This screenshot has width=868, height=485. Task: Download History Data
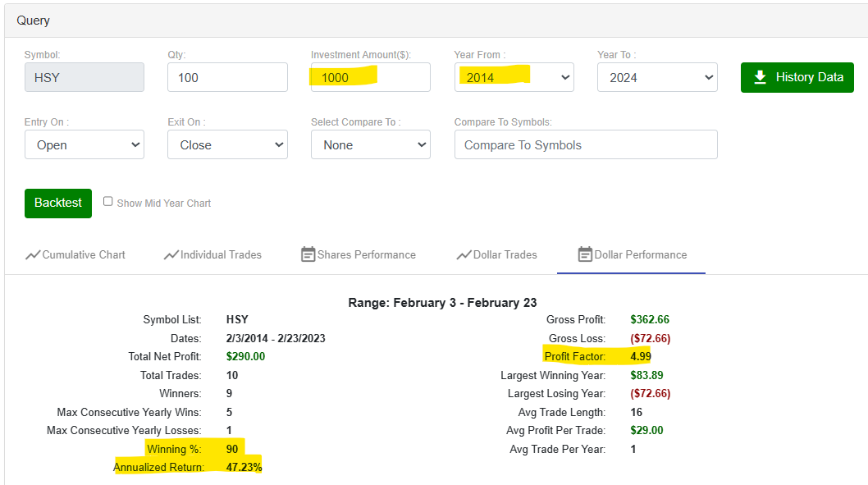click(797, 77)
